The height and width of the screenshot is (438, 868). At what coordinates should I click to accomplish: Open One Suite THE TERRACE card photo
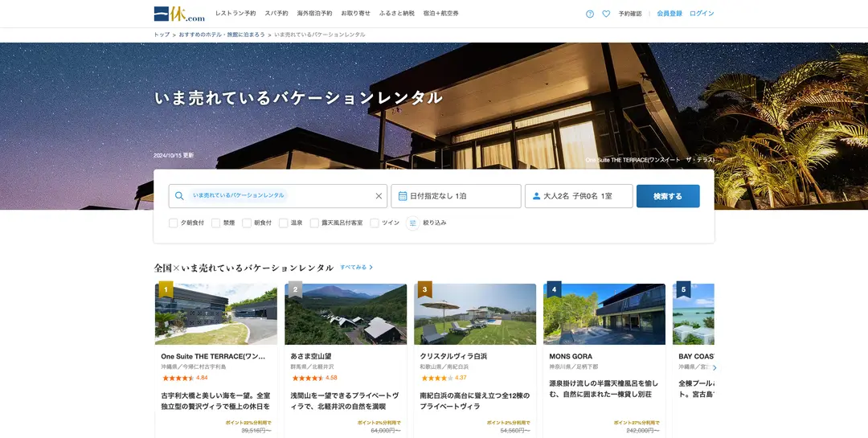tap(216, 314)
